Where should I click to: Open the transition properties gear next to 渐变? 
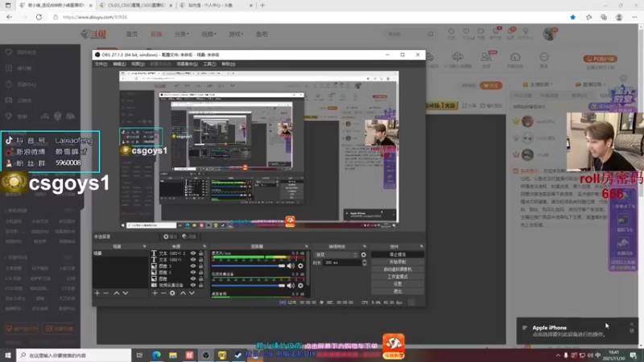[364, 255]
